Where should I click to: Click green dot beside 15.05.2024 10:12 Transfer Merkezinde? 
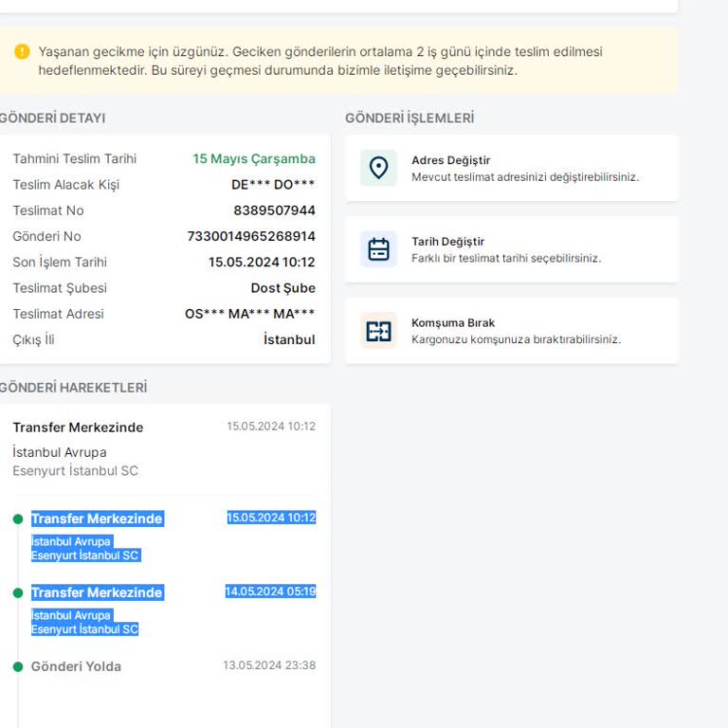18,519
